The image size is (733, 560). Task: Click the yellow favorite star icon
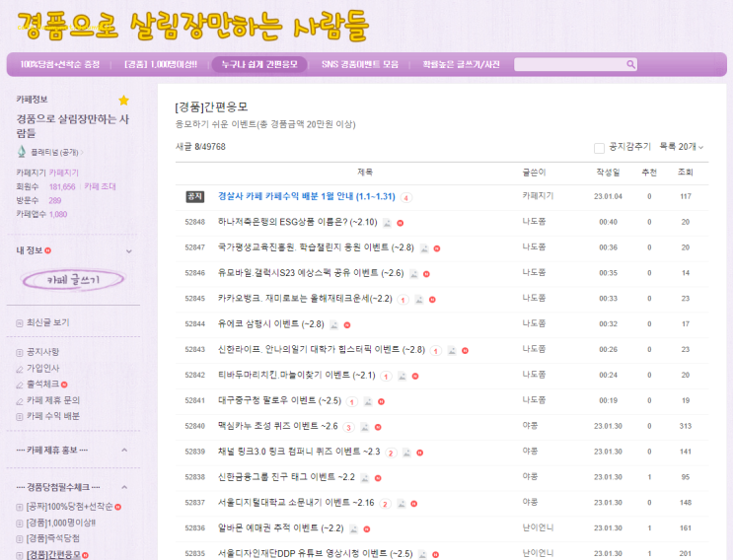coord(124,100)
